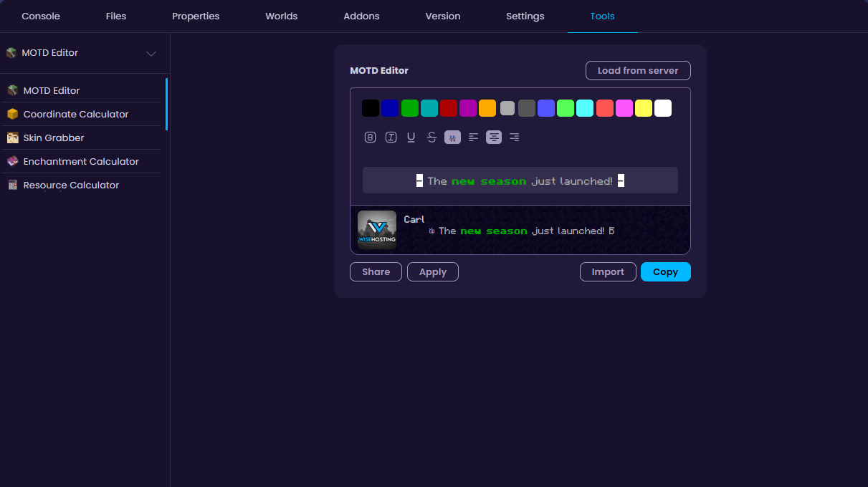Align MOTD text to the right
Image resolution: width=868 pixels, height=487 pixels.
point(514,138)
